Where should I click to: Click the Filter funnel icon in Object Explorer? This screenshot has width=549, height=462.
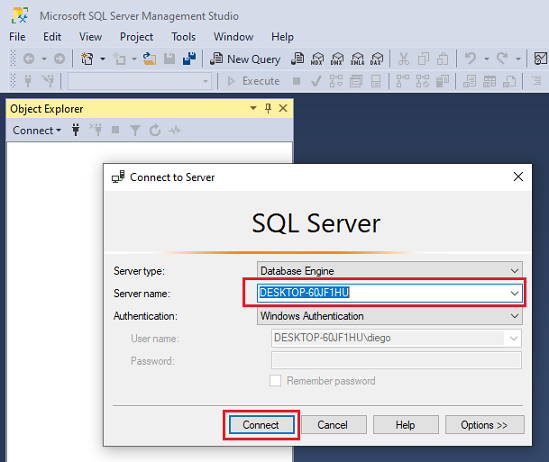click(x=135, y=130)
